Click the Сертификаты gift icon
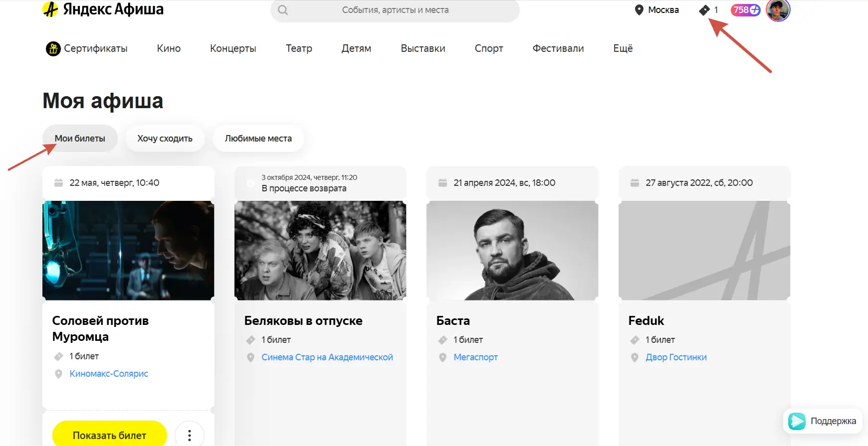The image size is (868, 446). (53, 49)
